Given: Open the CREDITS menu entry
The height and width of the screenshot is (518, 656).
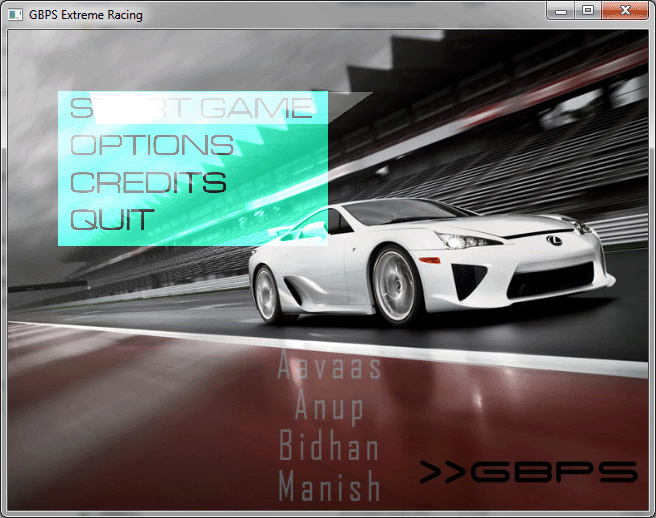Looking at the screenshot, I should [148, 182].
